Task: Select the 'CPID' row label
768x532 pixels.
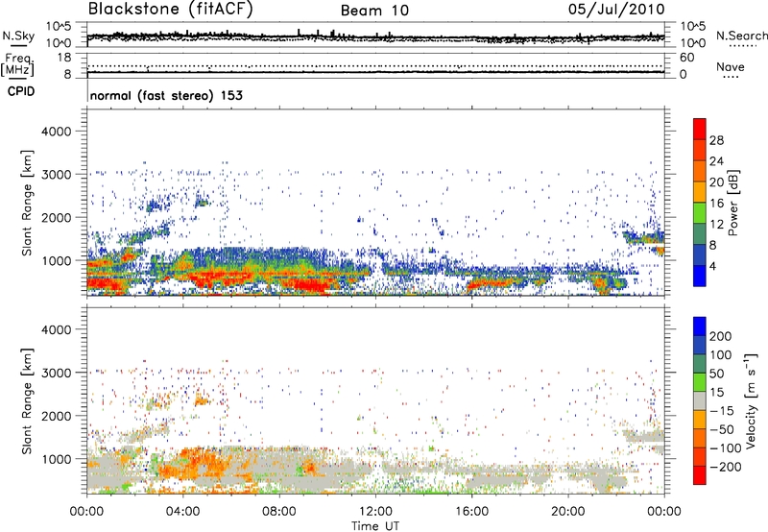Action: [x=21, y=91]
